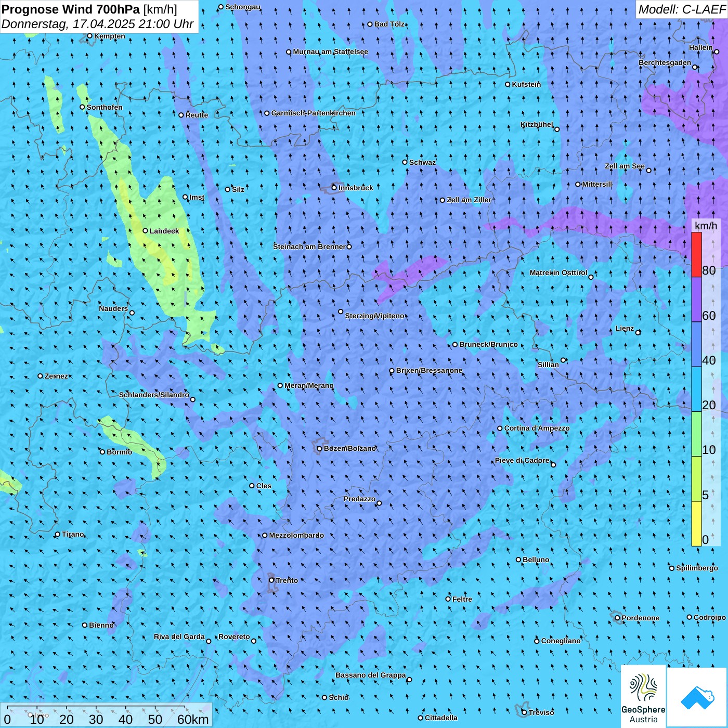Image resolution: width=728 pixels, height=728 pixels.
Task: Click the Bozen/Bolzano city label
Action: [x=349, y=448]
